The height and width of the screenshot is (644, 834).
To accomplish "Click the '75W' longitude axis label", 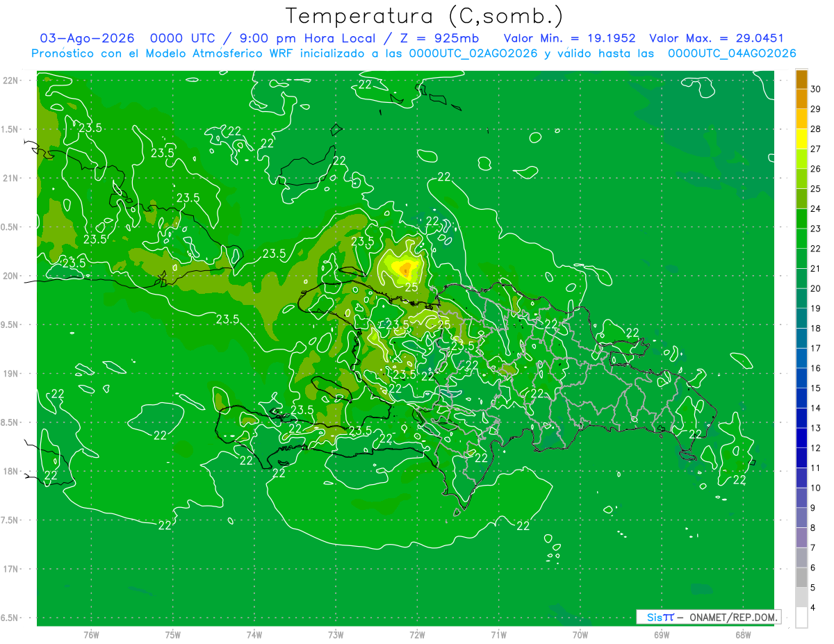I will pos(173,634).
